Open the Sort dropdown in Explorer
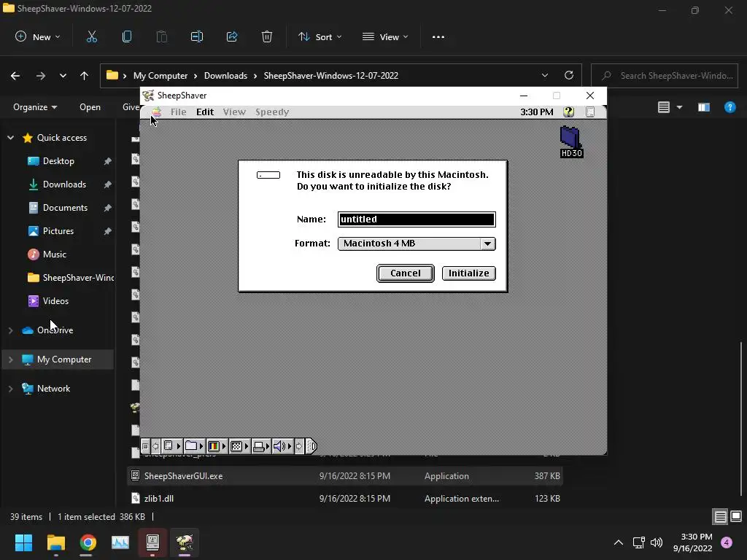747x560 pixels. tap(320, 36)
